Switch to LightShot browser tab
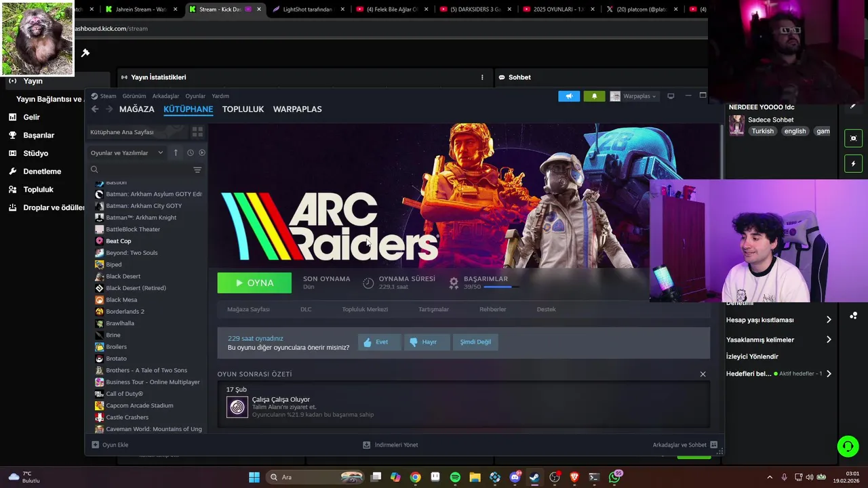This screenshot has width=868, height=488. (x=309, y=9)
